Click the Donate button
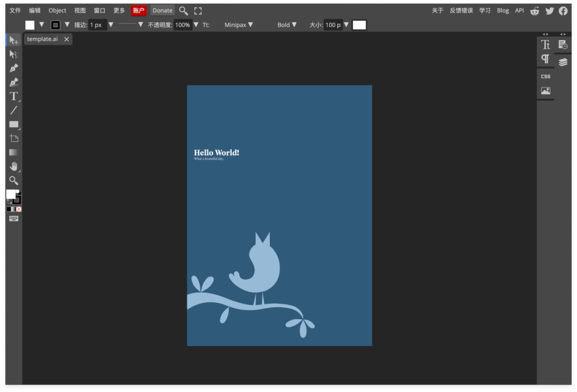The image size is (577, 392). (x=162, y=11)
